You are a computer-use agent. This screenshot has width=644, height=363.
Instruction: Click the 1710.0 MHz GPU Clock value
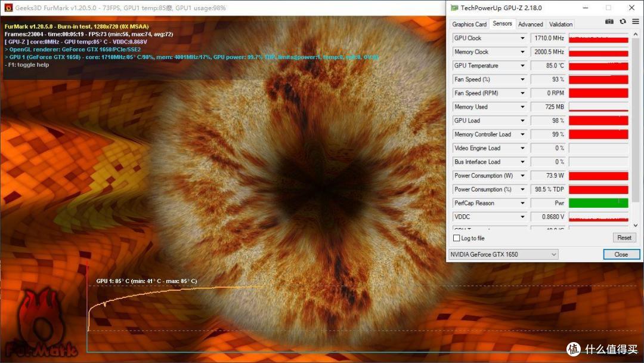(548, 38)
